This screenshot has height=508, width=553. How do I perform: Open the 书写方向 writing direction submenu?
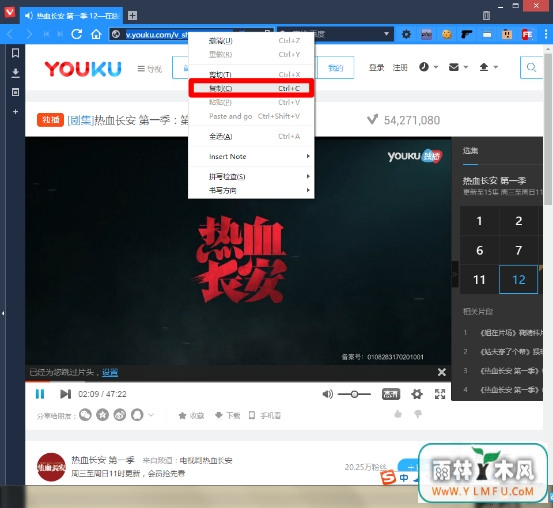pyautogui.click(x=251, y=190)
